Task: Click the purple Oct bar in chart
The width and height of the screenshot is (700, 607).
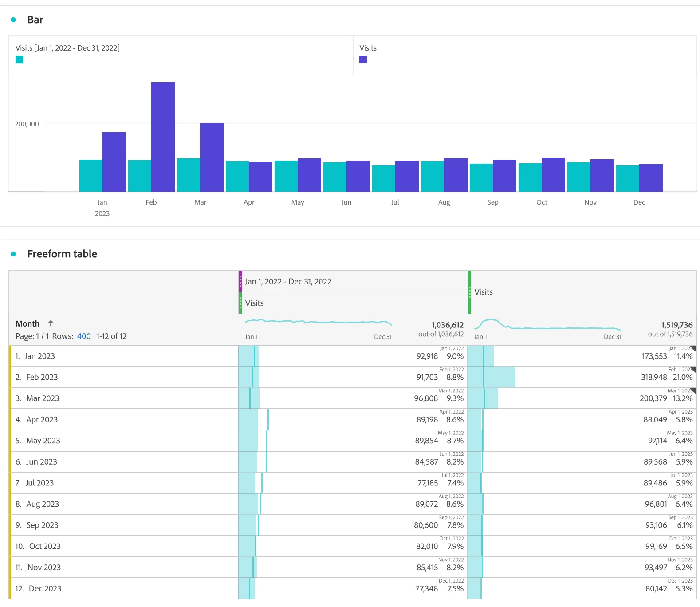Action: point(553,174)
